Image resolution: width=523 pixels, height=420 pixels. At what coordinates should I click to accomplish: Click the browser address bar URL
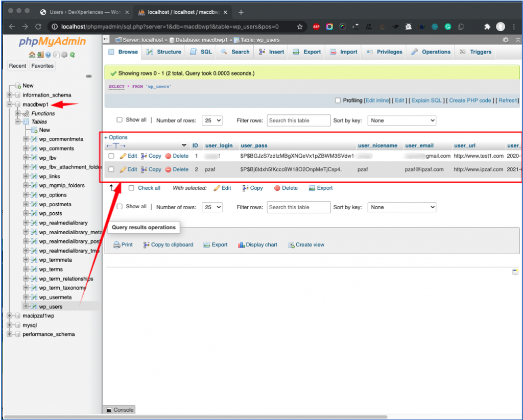[x=170, y=27]
